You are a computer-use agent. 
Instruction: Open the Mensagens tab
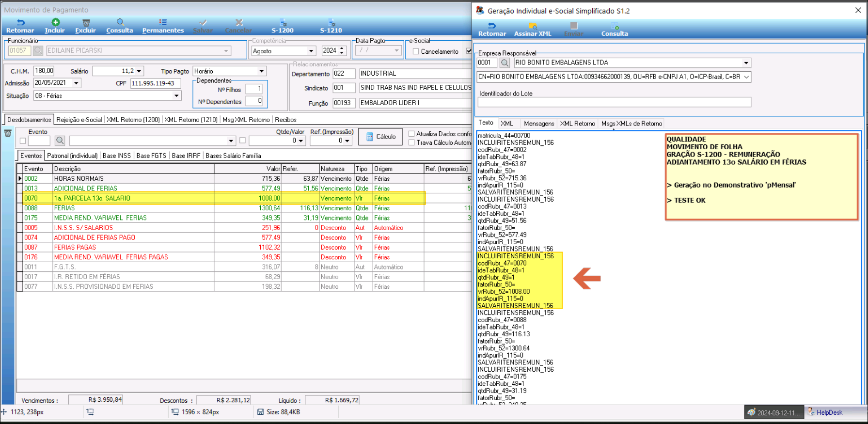pos(539,124)
